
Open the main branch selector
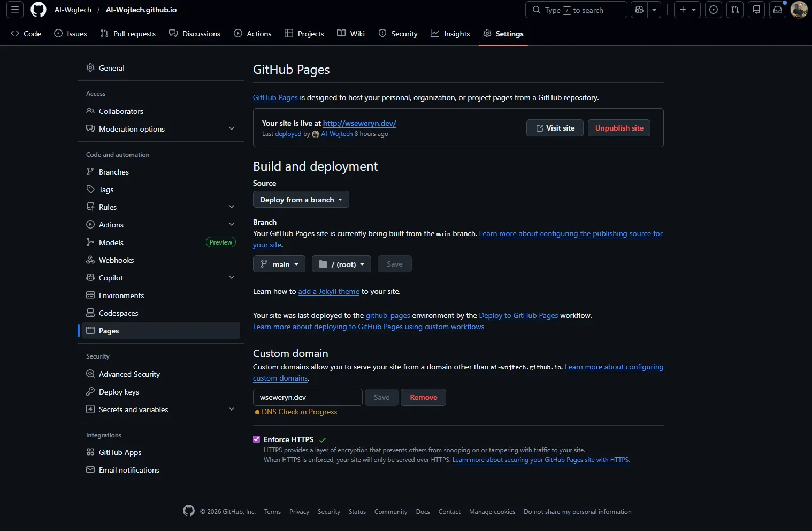tap(279, 264)
